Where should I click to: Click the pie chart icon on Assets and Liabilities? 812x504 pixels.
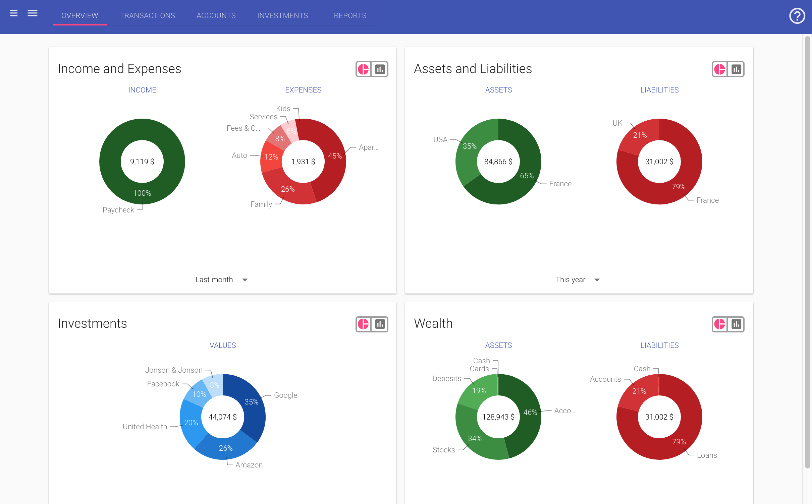point(720,69)
